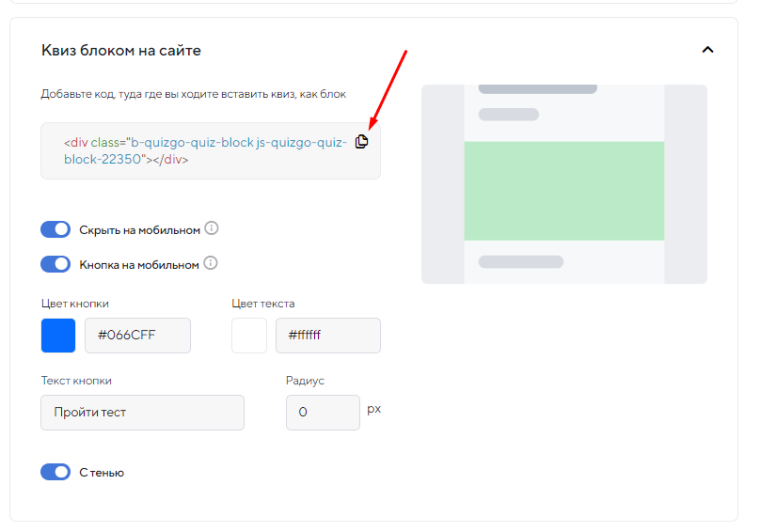Image resolution: width=776 pixels, height=532 pixels.
Task: Click info icon beside "Скрыть на мобильном"
Action: (212, 228)
